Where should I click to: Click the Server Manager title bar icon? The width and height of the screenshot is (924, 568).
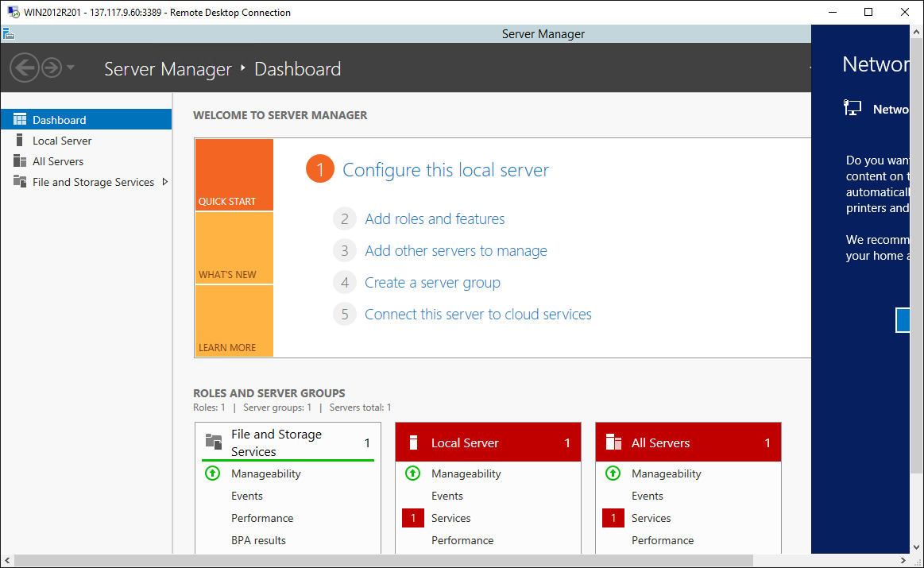8,34
